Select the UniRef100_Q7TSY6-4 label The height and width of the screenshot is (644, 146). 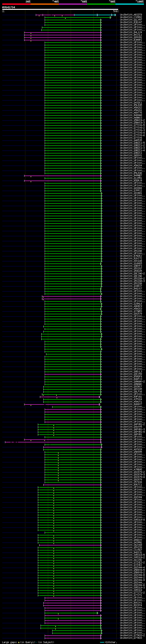(132, 133)
